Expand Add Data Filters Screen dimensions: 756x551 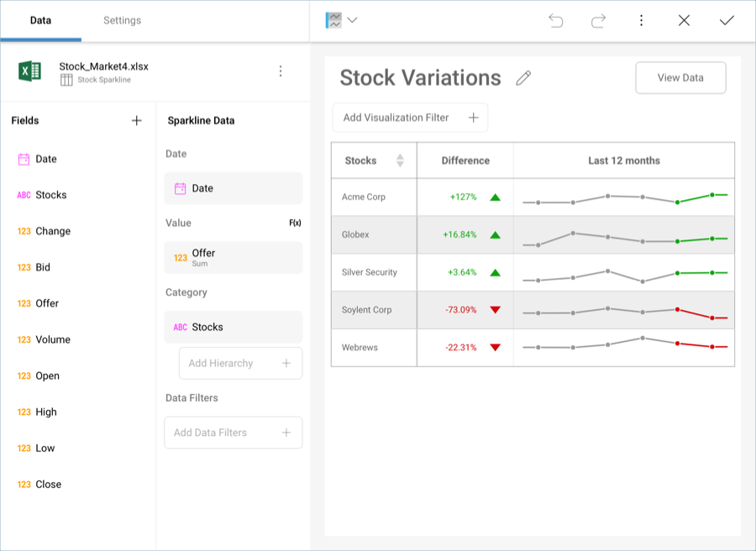click(233, 433)
